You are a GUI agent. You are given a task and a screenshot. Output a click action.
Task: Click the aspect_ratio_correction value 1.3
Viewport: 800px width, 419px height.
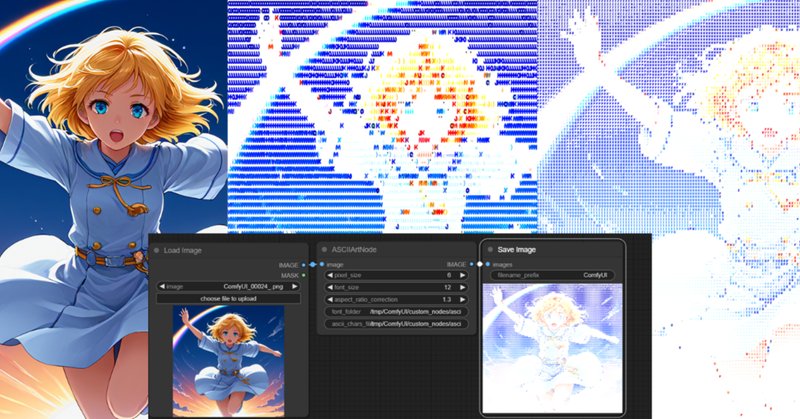click(447, 300)
